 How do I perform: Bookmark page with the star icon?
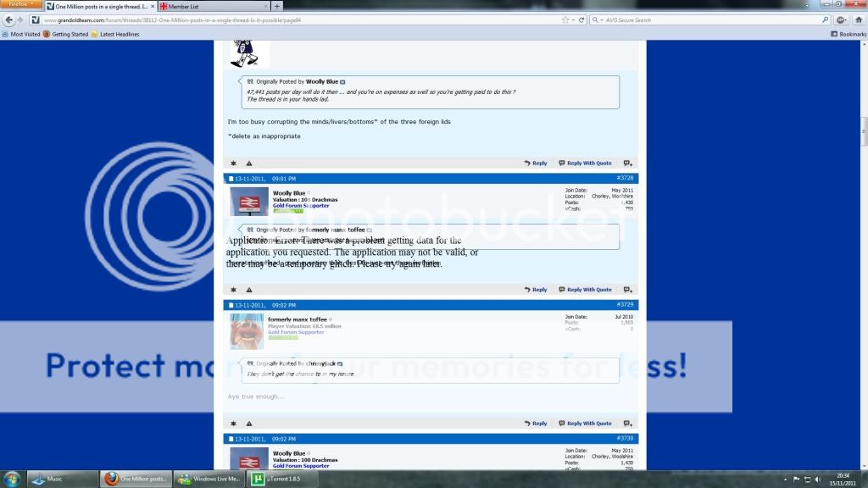[x=565, y=20]
